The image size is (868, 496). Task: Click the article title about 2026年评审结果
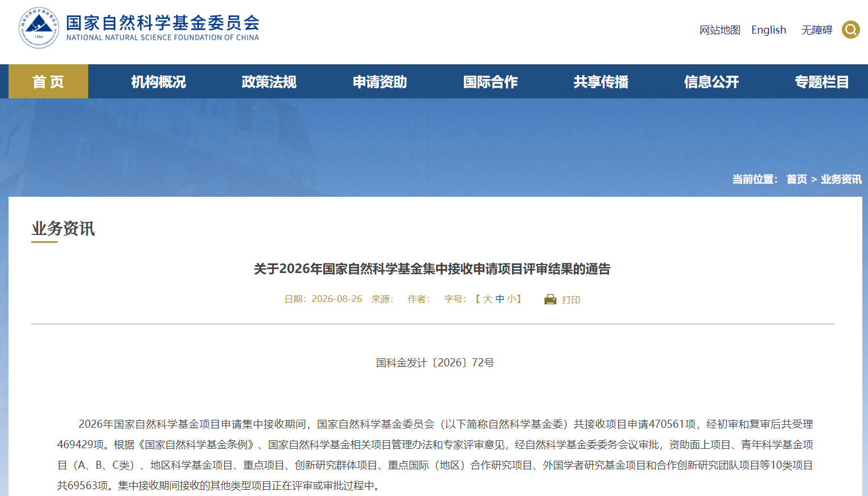[432, 268]
